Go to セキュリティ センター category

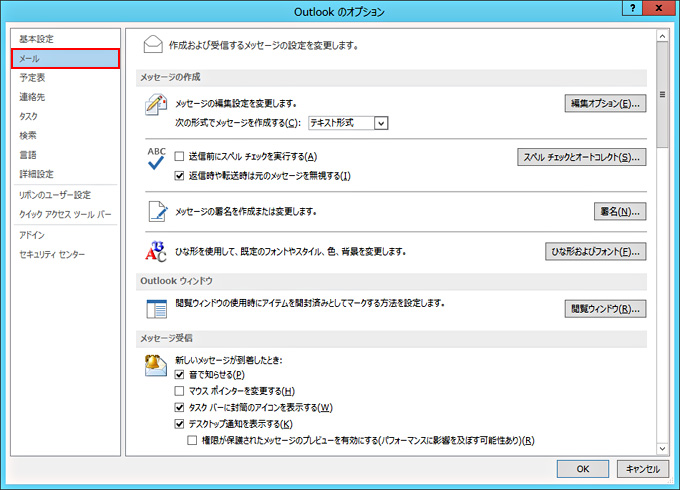(x=52, y=255)
